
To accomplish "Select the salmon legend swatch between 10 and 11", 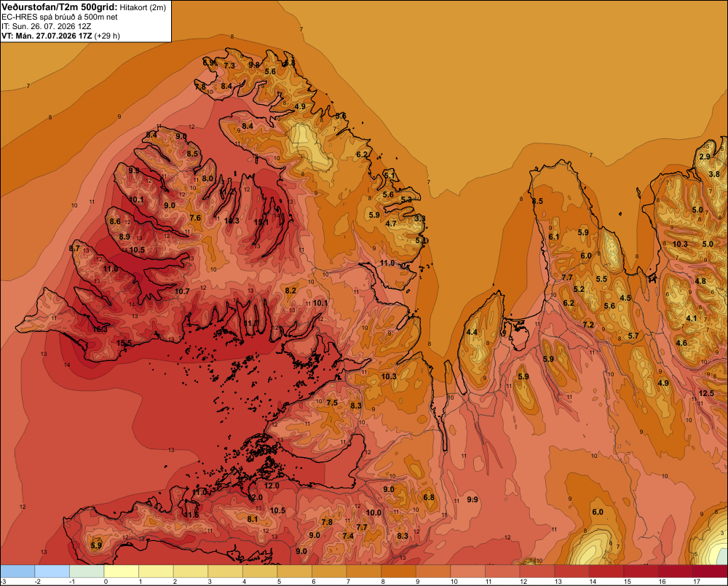I will coord(467,571).
